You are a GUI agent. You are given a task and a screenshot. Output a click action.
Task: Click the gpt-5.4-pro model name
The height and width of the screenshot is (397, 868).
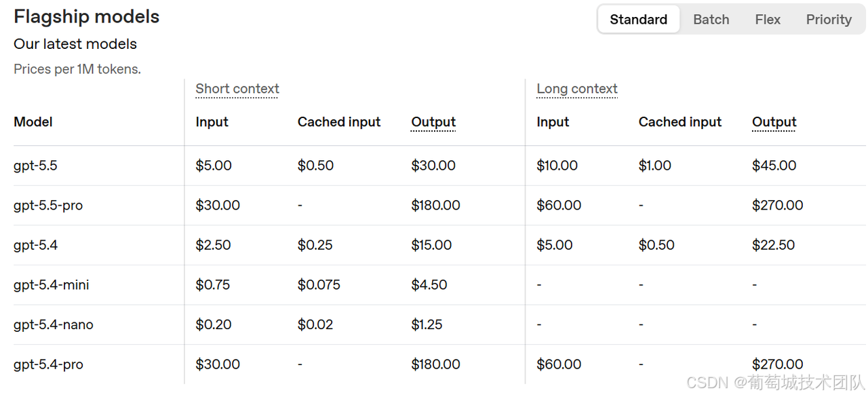pos(48,364)
